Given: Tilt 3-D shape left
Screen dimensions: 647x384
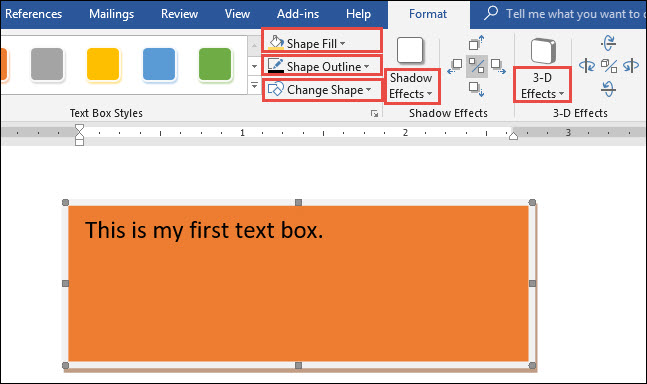Looking at the screenshot, I should [587, 66].
